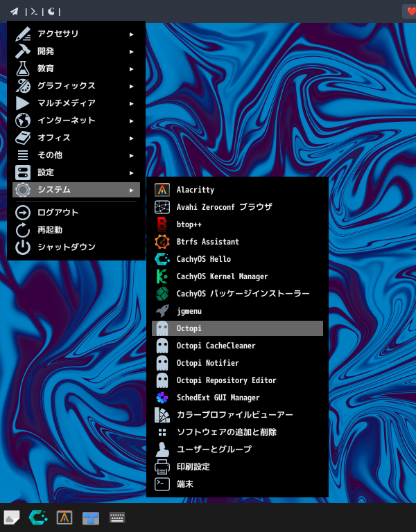
Task: Click the Alacritty icon in submenu
Action: (x=162, y=190)
